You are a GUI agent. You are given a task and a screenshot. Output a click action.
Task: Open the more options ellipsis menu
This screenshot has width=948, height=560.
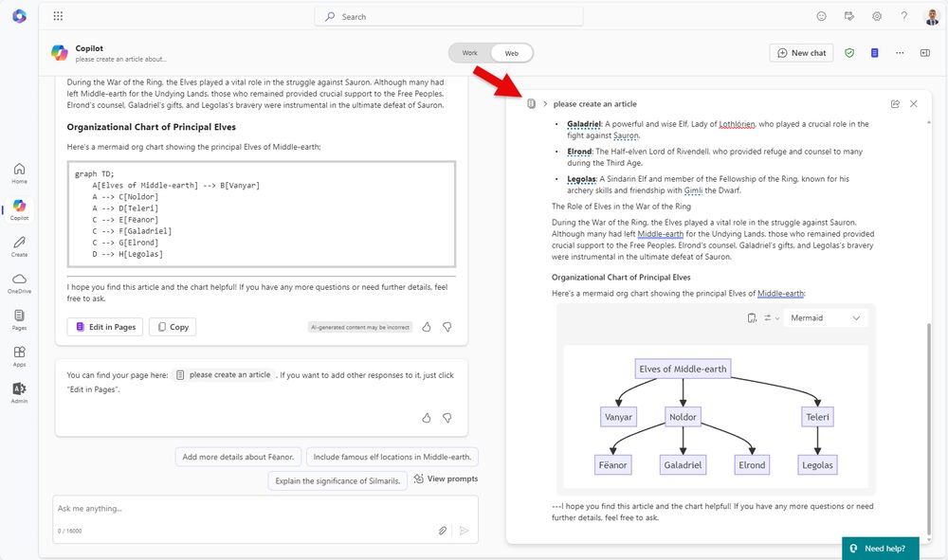[x=900, y=53]
